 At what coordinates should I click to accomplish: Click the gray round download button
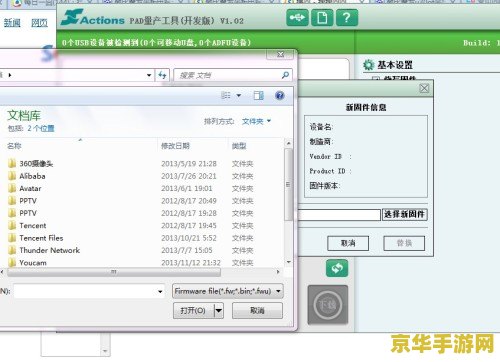(x=328, y=305)
